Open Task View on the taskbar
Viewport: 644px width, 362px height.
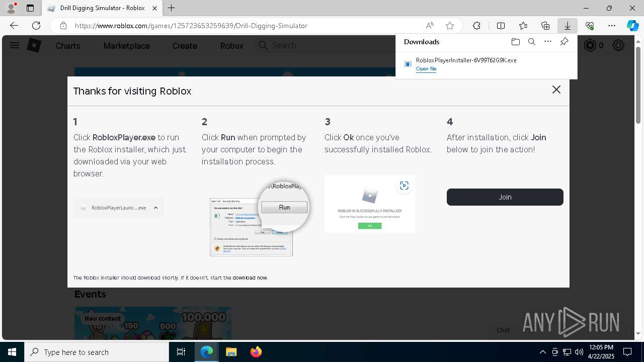tap(181, 352)
